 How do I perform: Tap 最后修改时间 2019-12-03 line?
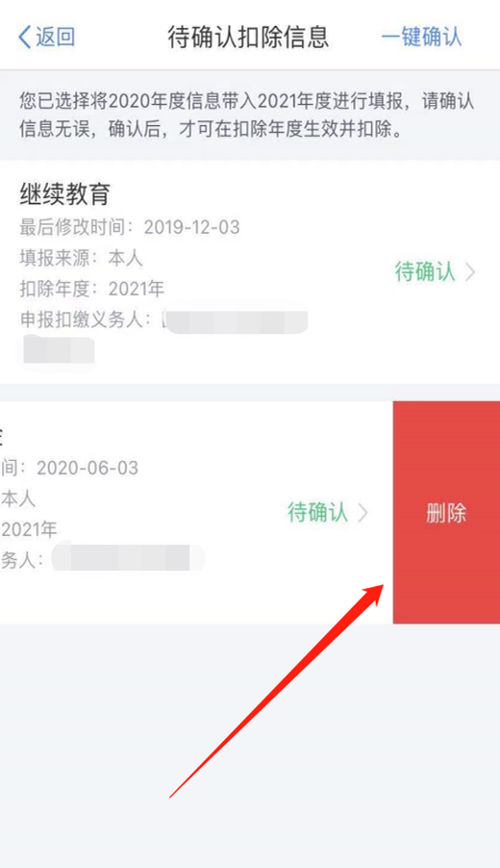coord(130,227)
